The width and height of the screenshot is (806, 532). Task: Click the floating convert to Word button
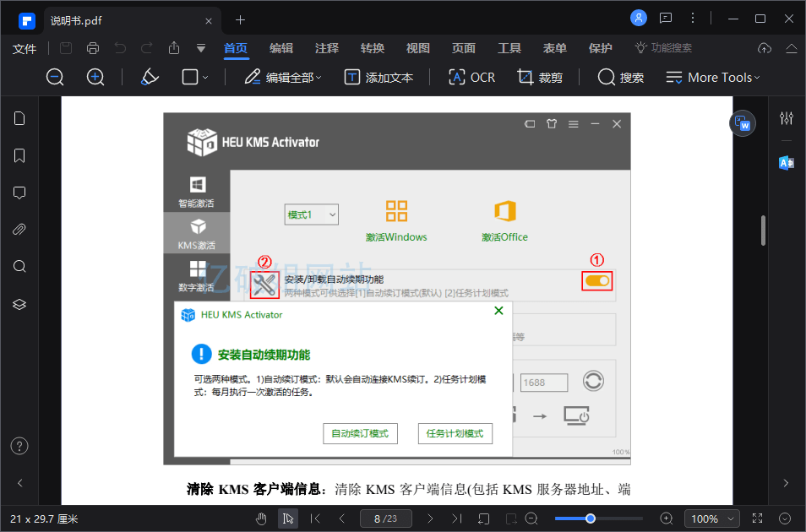tap(743, 123)
